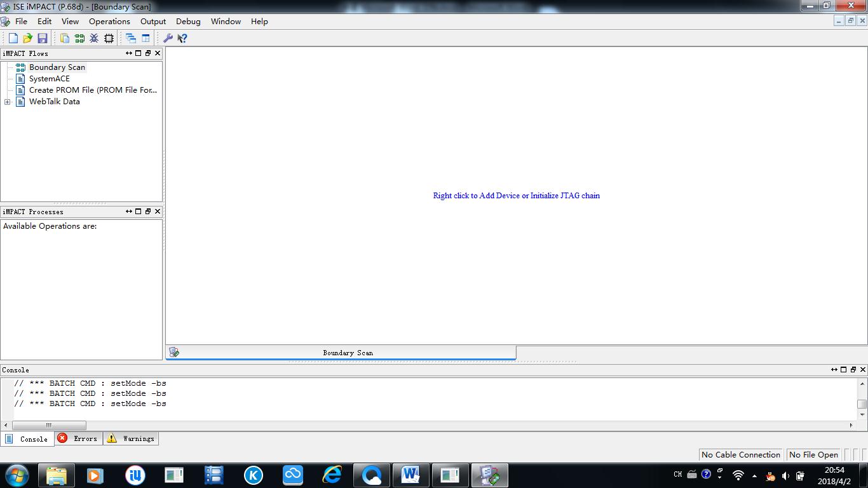Select Create PROM File flow item
The height and width of the screenshot is (488, 868).
(x=92, y=90)
